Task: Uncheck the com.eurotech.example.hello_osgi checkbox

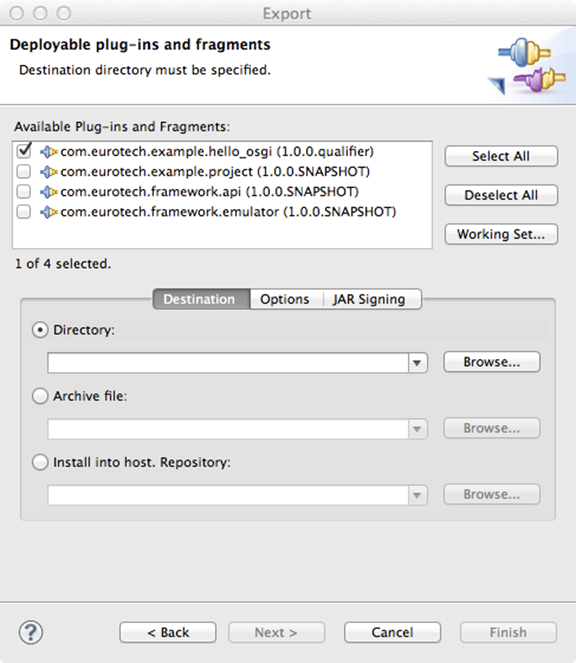Action: (24, 151)
